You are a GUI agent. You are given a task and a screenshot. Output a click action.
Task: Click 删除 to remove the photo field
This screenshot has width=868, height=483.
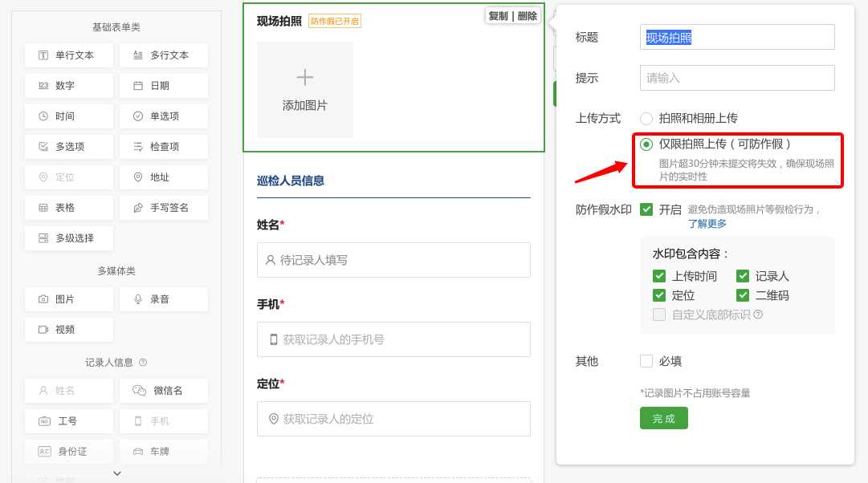527,16
